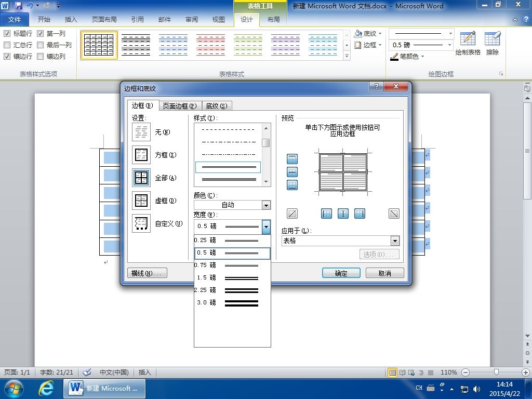532x399 pixels.
Task: Click the Windows Start button
Action: pos(13,389)
